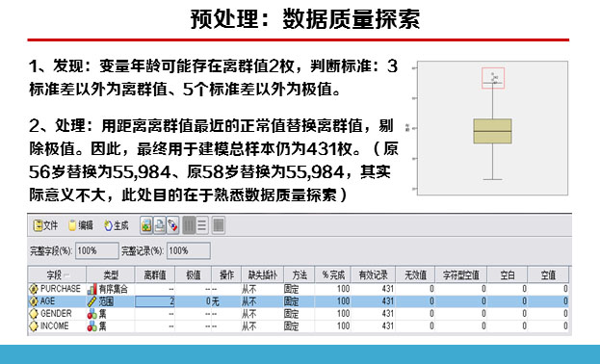This screenshot has height=364, width=600.
Task: Click the 空白 column header
Action: click(507, 274)
